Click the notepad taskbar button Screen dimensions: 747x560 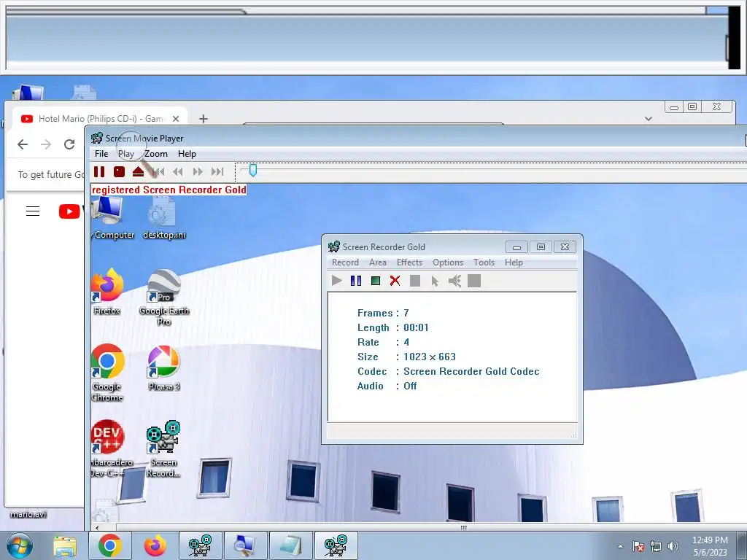point(291,545)
